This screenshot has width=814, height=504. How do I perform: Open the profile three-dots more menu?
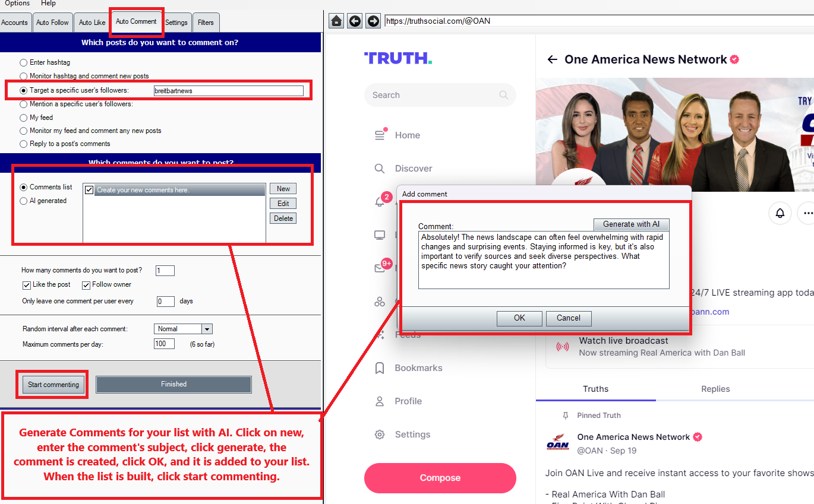[807, 213]
